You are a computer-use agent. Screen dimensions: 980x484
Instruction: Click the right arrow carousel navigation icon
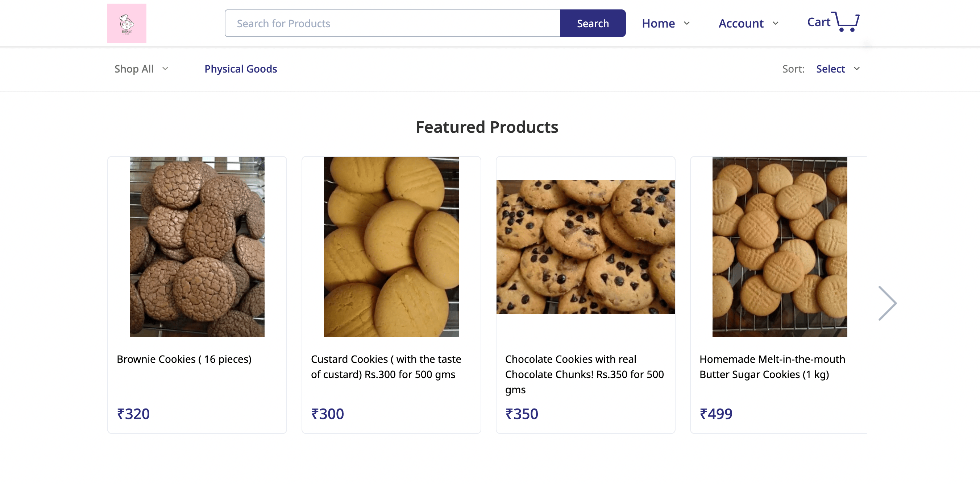[888, 304]
